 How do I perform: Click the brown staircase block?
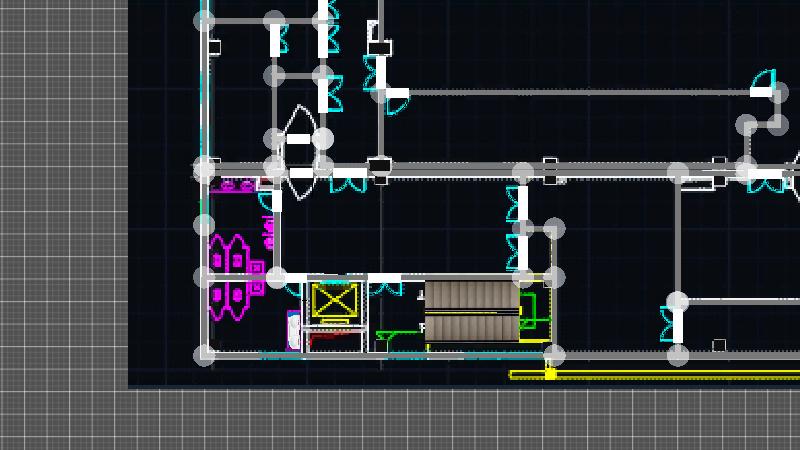[471, 311]
